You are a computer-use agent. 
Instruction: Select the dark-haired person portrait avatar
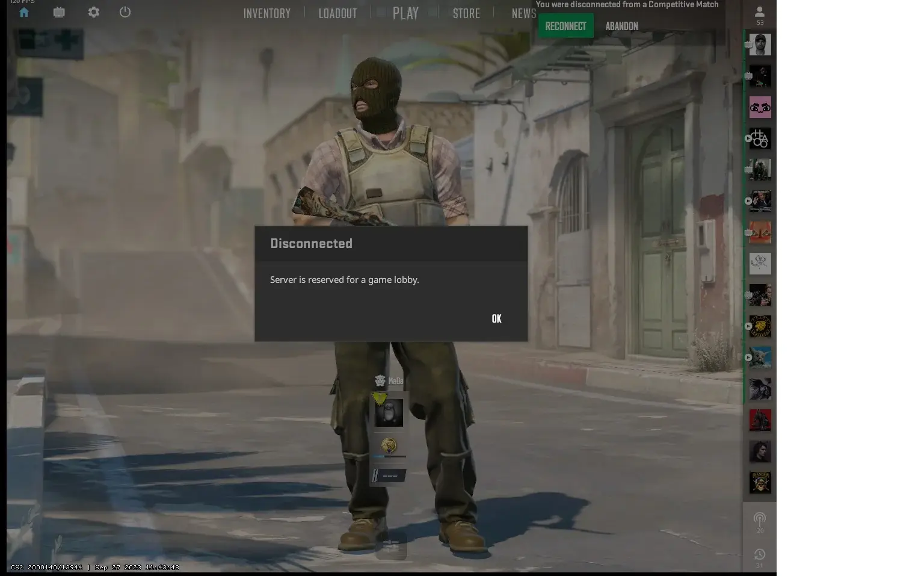(x=760, y=451)
